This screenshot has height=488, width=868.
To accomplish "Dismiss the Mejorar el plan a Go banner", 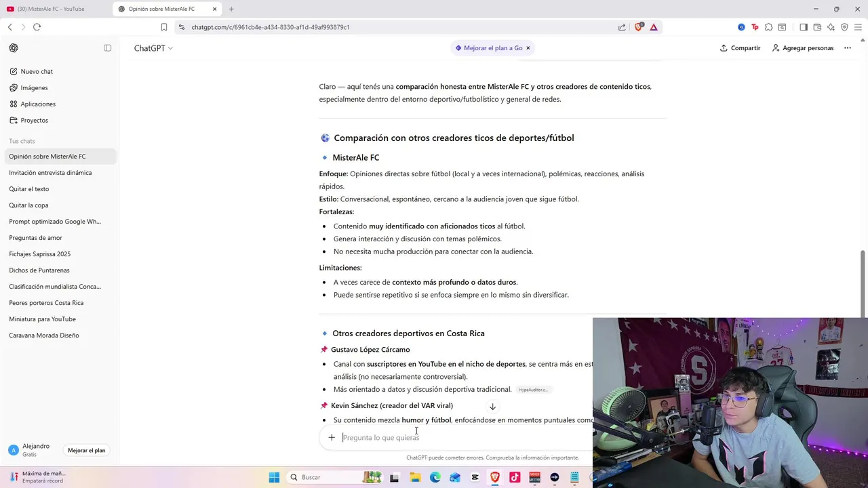I will click(x=528, y=48).
